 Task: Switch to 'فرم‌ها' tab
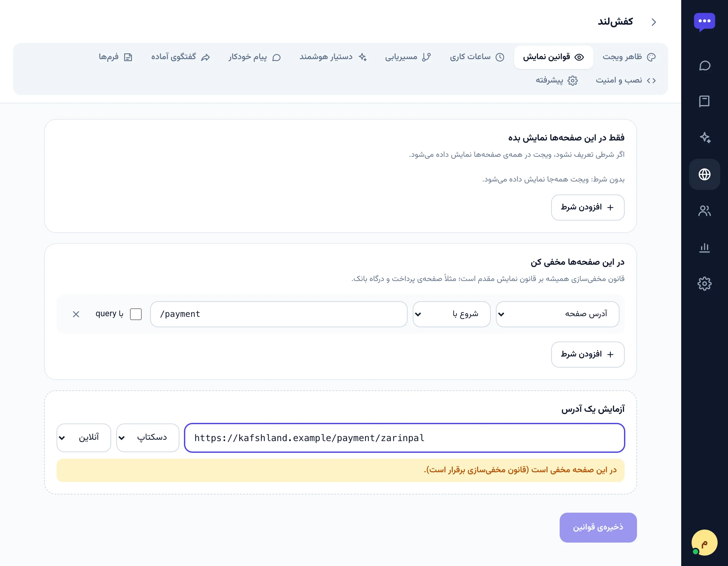click(115, 57)
